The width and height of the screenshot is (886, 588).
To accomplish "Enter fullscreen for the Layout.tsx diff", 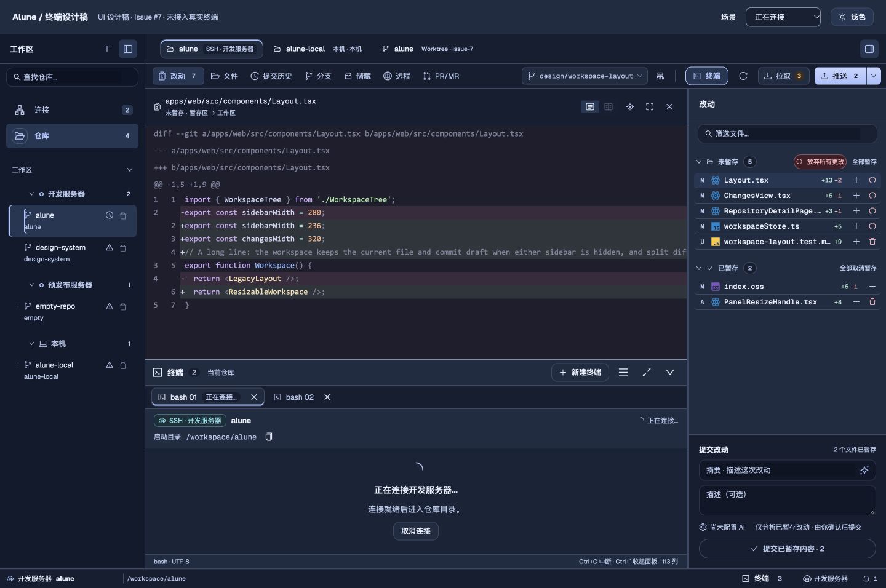I will [x=650, y=107].
